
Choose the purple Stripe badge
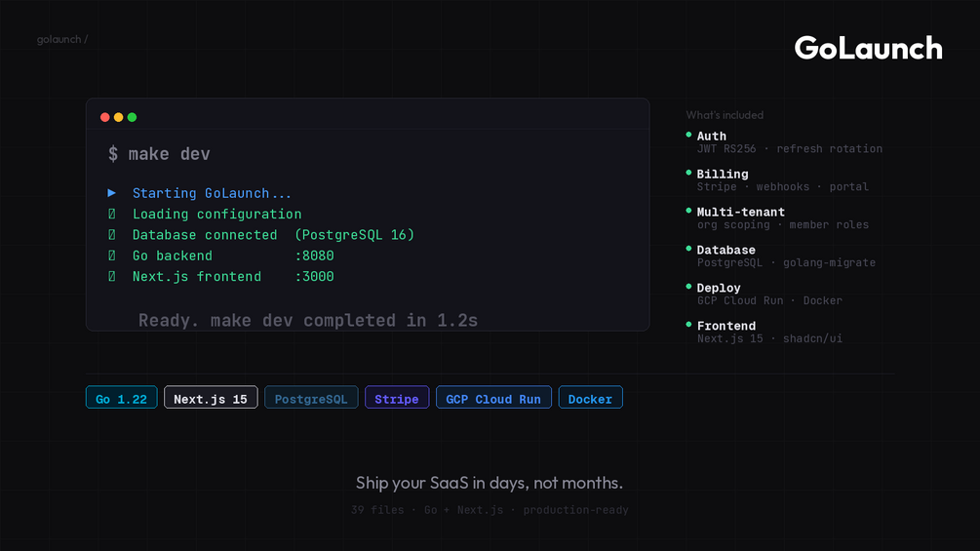click(397, 398)
